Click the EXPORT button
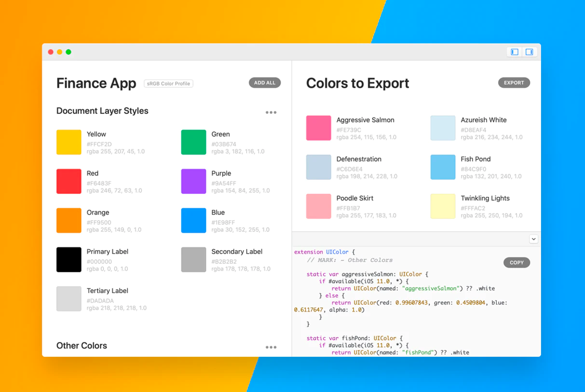 [514, 82]
